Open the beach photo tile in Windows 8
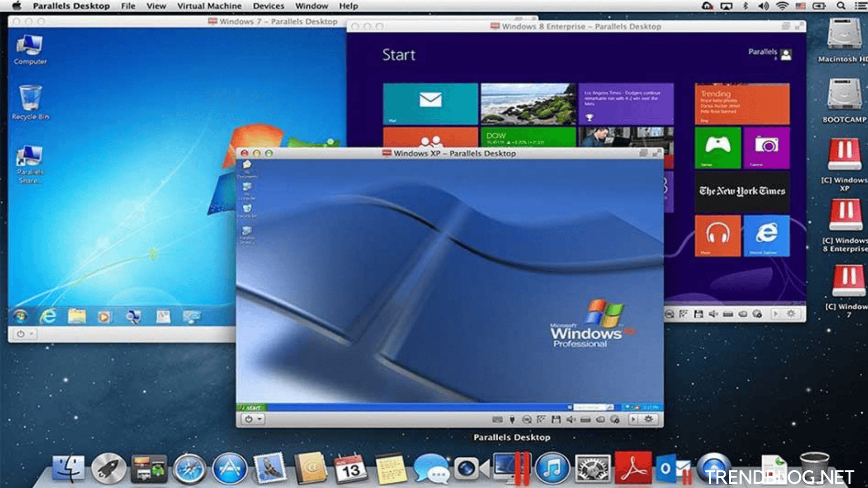The image size is (868, 488). click(x=528, y=103)
